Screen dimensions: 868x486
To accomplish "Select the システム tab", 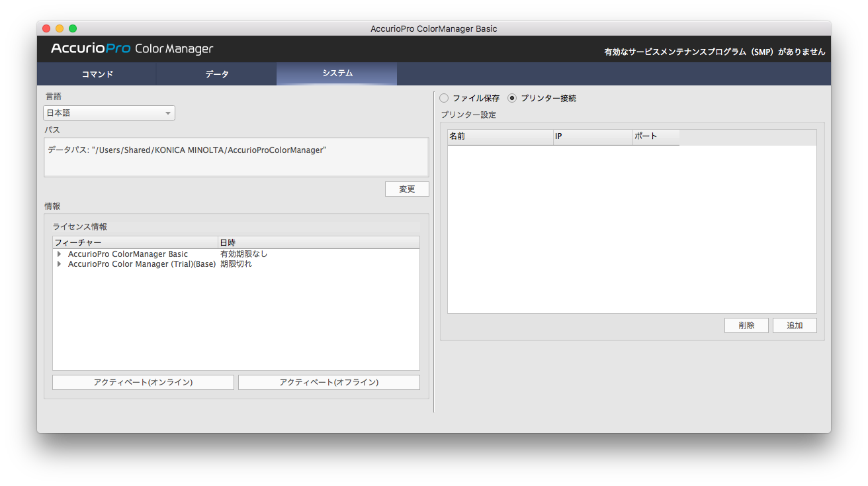I will (337, 73).
